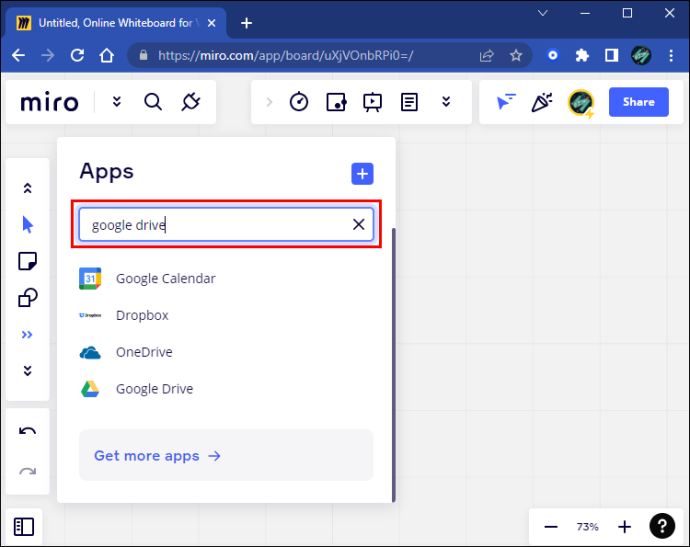Select the cursor select tool
Screen dimensions: 690x547
(x=27, y=224)
